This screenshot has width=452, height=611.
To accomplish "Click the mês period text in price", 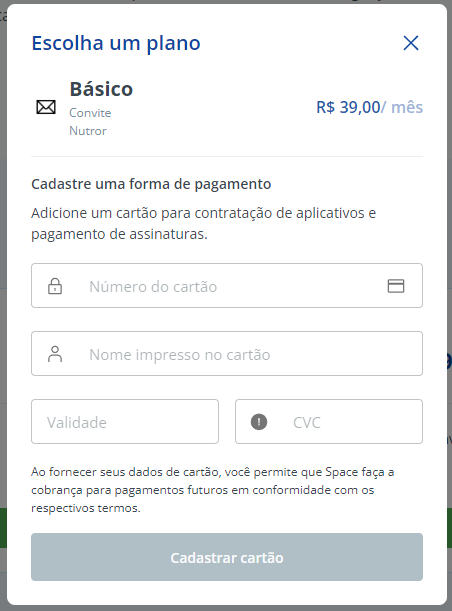I will tap(407, 107).
